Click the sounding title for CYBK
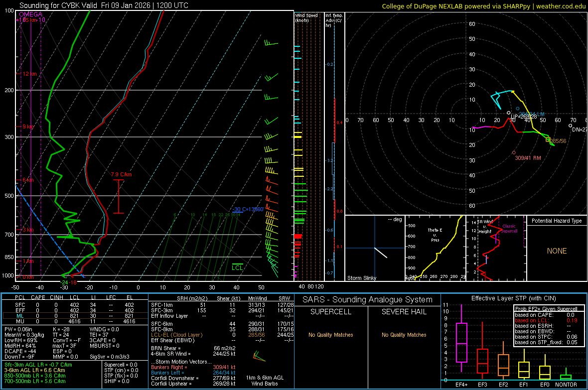 point(104,5)
